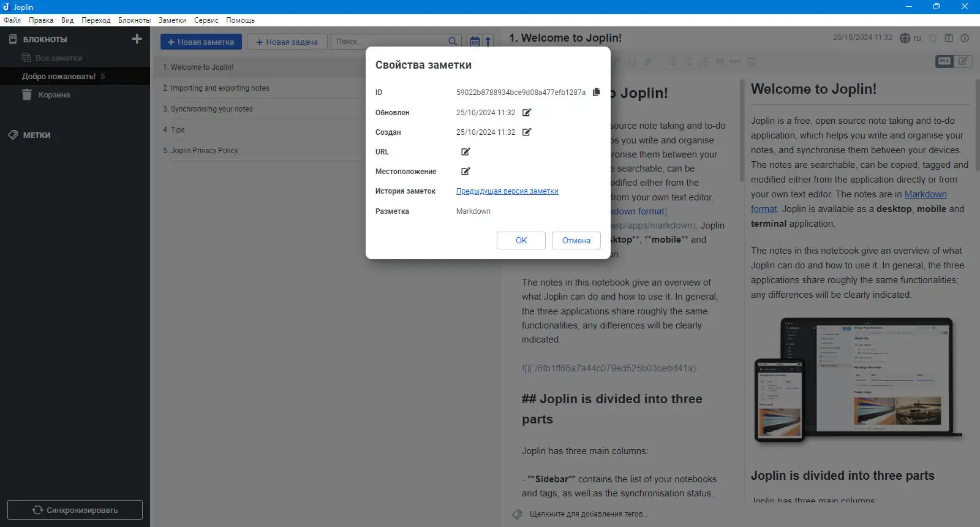This screenshot has width=980, height=527.
Task: Edit the Обновлен date value
Action: 527,113
